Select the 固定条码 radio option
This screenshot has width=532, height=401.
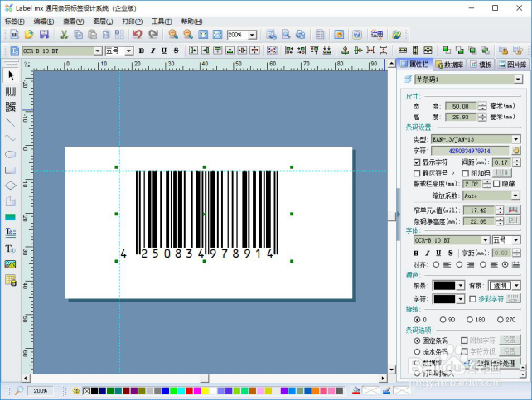click(417, 341)
